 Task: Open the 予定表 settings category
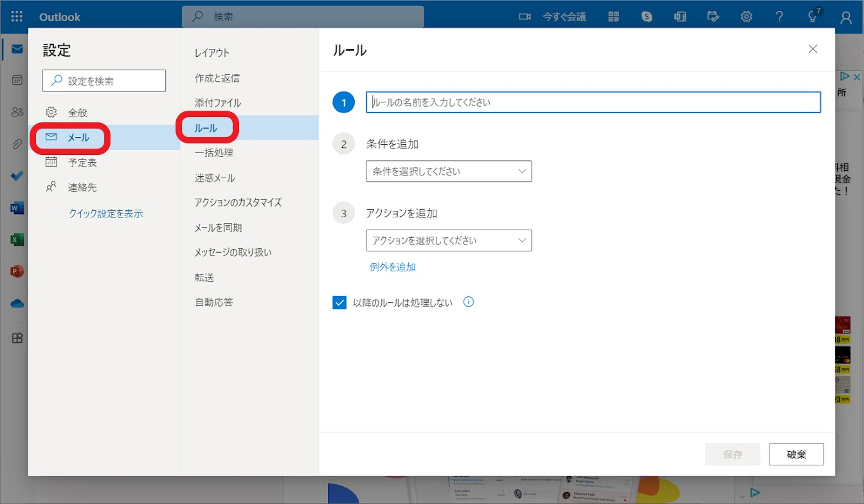[x=82, y=163]
